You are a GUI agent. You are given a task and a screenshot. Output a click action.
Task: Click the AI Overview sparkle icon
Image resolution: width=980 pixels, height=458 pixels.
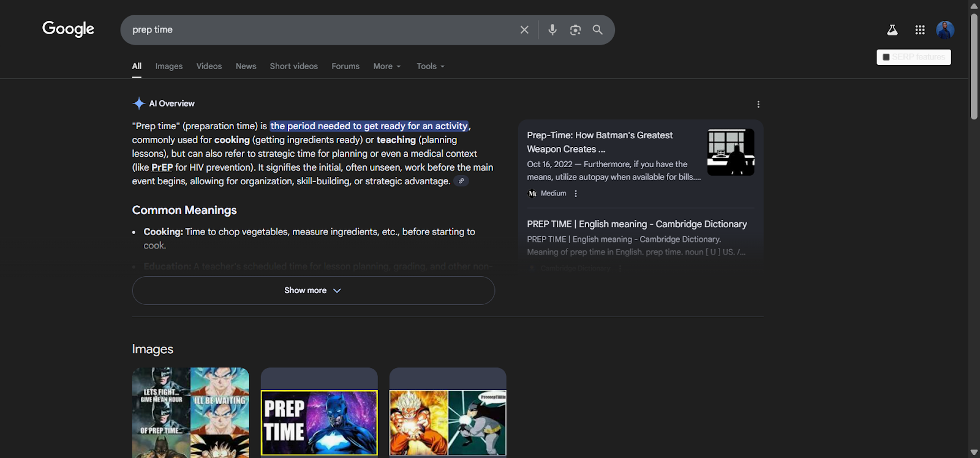coord(139,103)
